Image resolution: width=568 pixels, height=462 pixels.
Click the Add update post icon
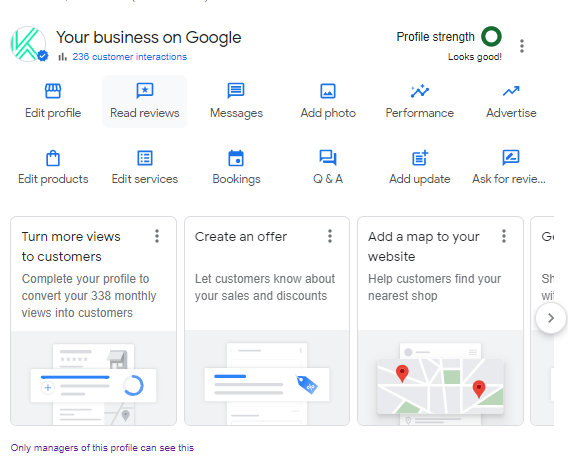420,158
